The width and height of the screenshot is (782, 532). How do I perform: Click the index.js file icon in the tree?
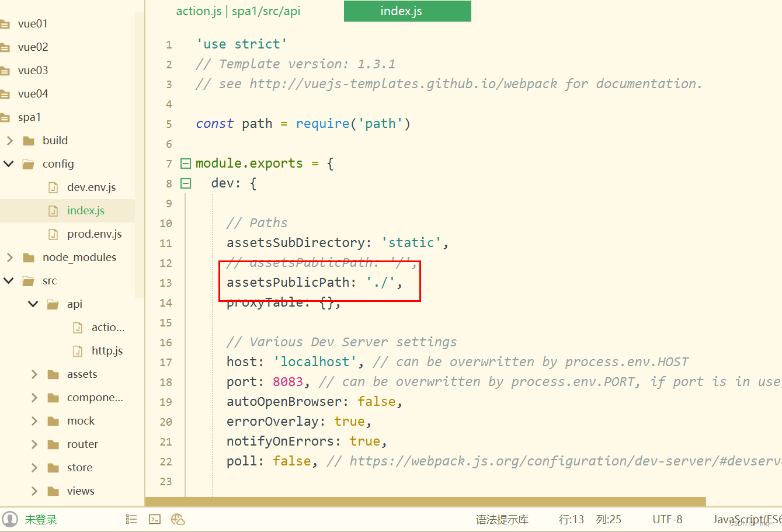coord(53,211)
